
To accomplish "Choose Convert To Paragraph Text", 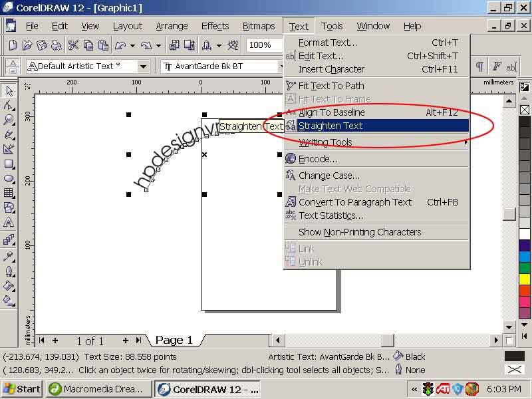I will (376, 202).
